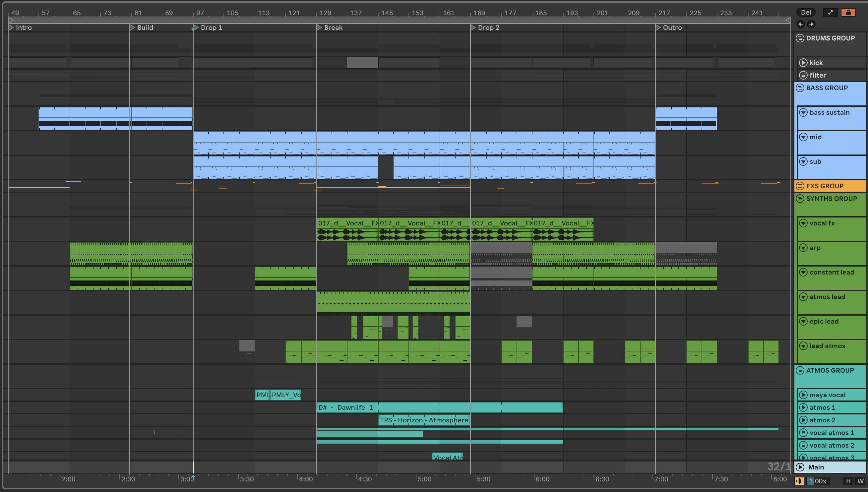Fold the DRUMS GROUP track icon

[800, 38]
